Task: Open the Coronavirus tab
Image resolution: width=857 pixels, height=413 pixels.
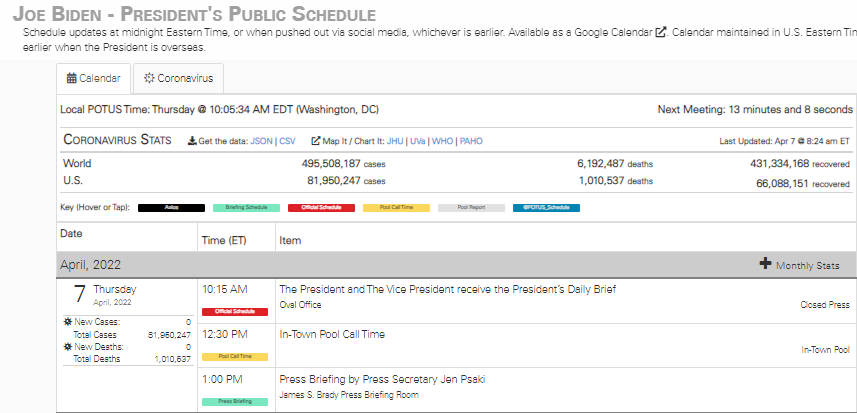Action: pyautogui.click(x=178, y=78)
